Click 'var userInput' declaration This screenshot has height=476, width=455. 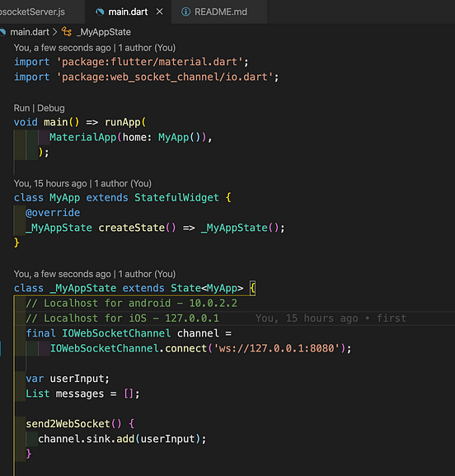(x=68, y=379)
